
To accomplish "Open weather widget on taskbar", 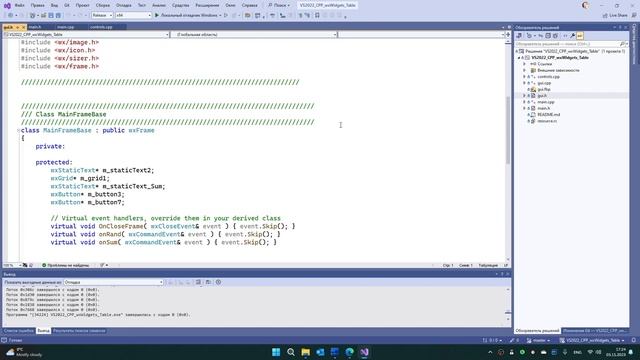I will (x=24, y=352).
